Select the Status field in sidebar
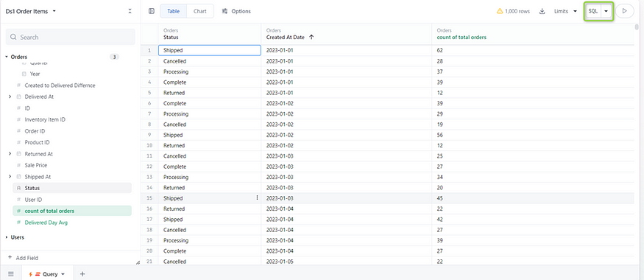 coord(72,188)
